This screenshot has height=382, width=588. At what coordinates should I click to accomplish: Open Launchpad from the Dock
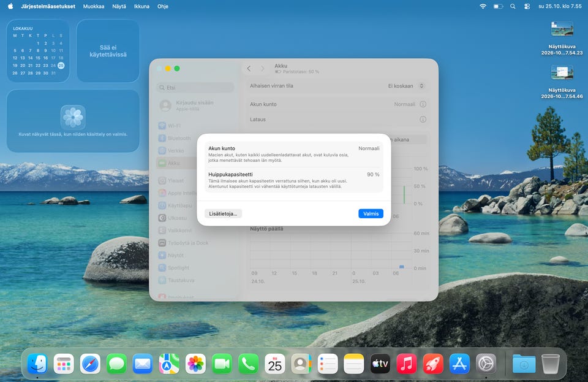pyautogui.click(x=64, y=364)
